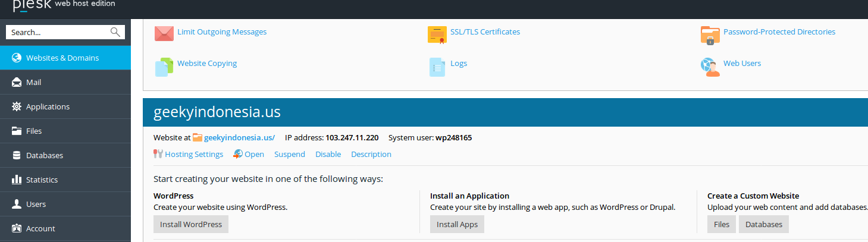This screenshot has height=242, width=868.
Task: Click the Suspend link for the domain
Action: coord(290,154)
